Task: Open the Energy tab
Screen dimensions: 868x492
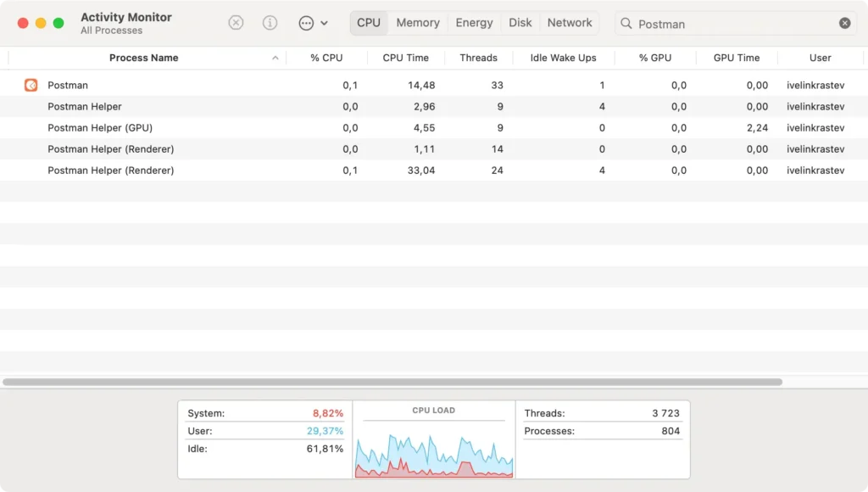Action: tap(474, 23)
